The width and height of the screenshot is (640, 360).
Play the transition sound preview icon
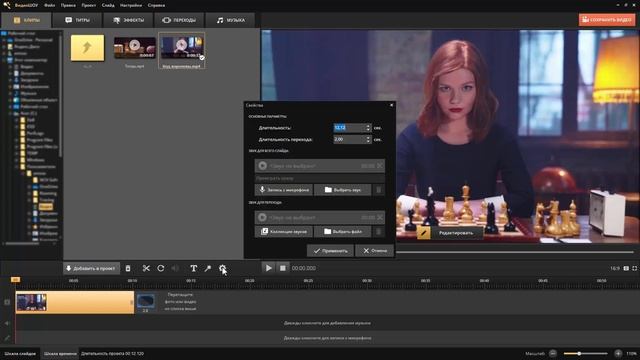point(262,217)
